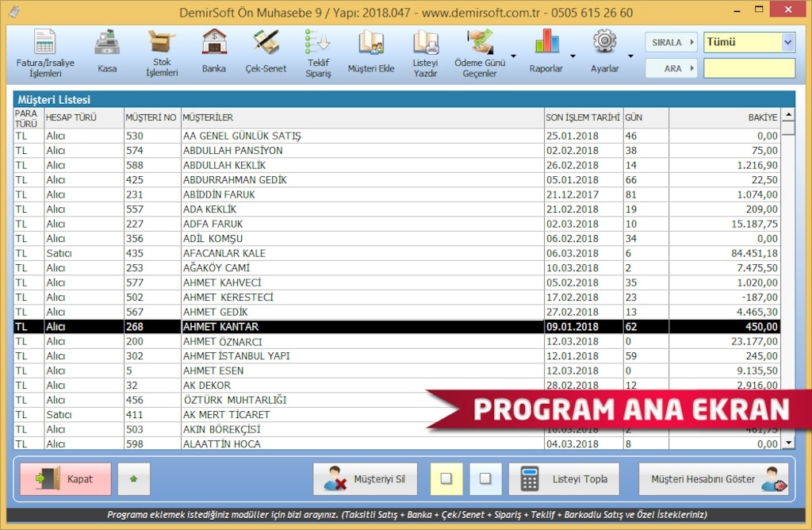Click customer number 435 cell
The width and height of the screenshot is (812, 530).
152,253
